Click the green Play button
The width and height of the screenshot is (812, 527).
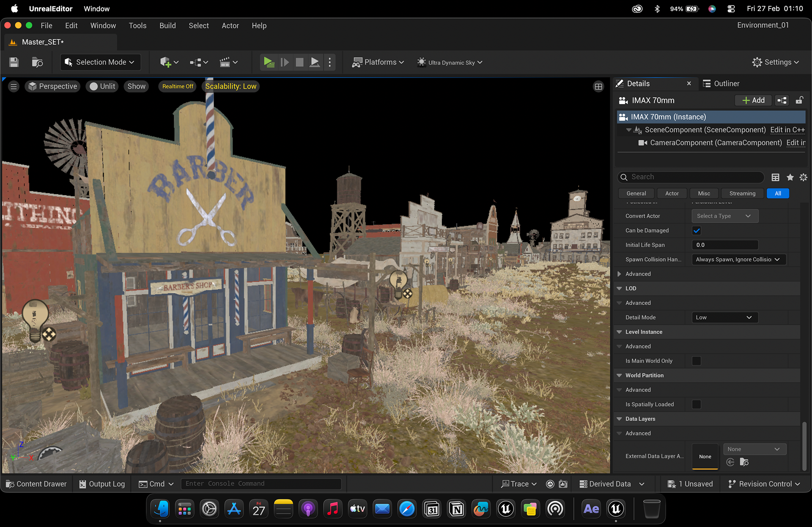coord(269,63)
